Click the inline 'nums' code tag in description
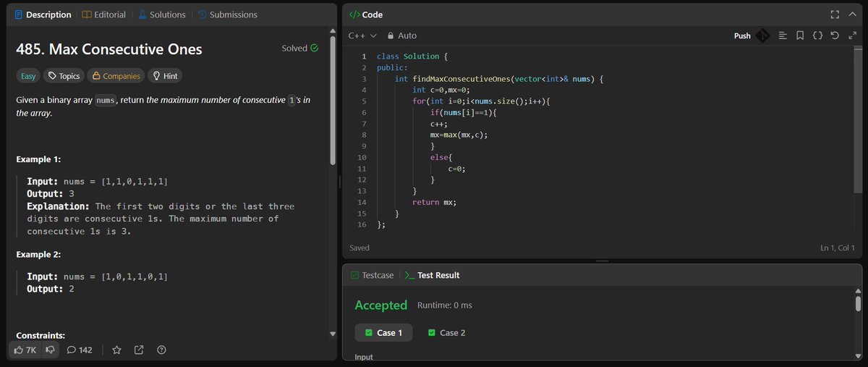868x367 pixels. click(107, 100)
